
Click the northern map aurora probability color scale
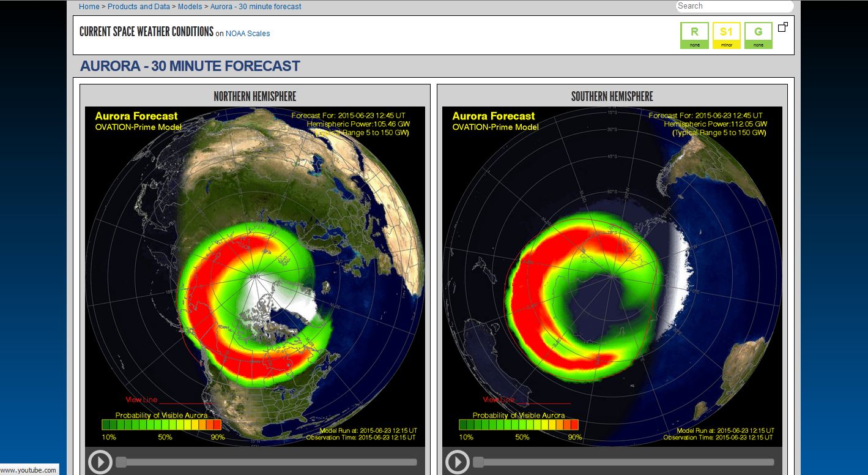point(161,425)
